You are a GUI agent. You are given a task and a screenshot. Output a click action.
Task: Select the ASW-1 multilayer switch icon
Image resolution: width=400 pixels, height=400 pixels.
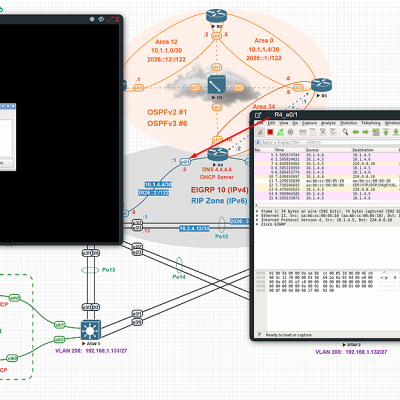91,330
